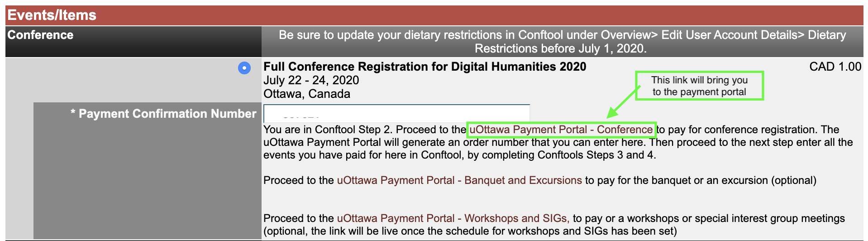Click the note about workshops schedule being set
The image size is (868, 241).
[470, 231]
